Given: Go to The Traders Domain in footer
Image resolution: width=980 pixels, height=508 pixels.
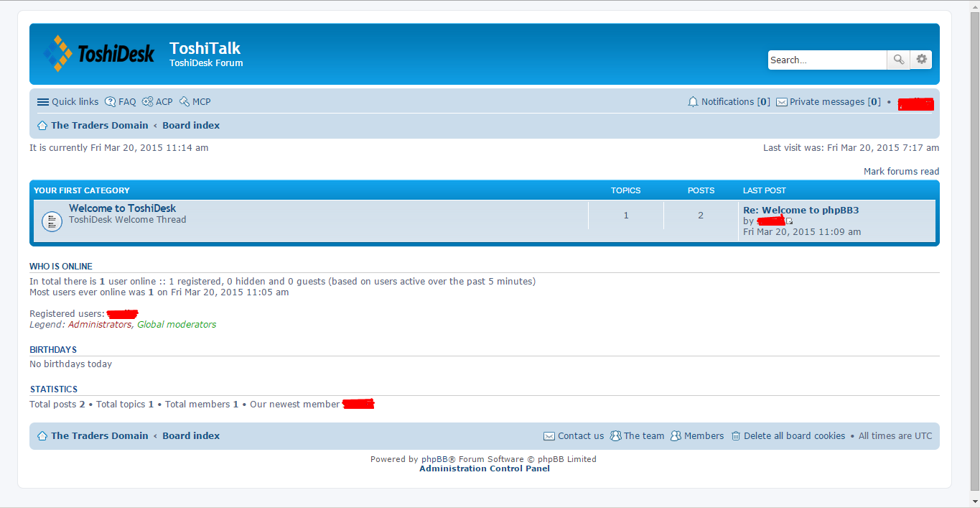Looking at the screenshot, I should (x=99, y=436).
